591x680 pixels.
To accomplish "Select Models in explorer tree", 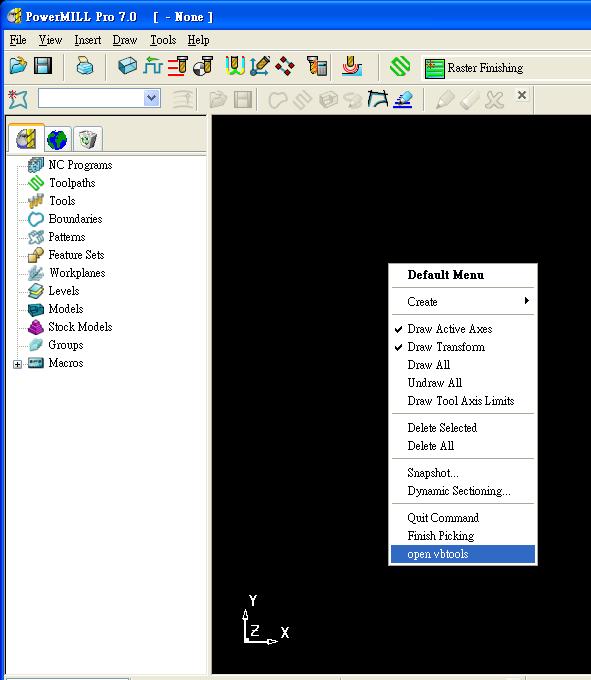I will pyautogui.click(x=65, y=309).
